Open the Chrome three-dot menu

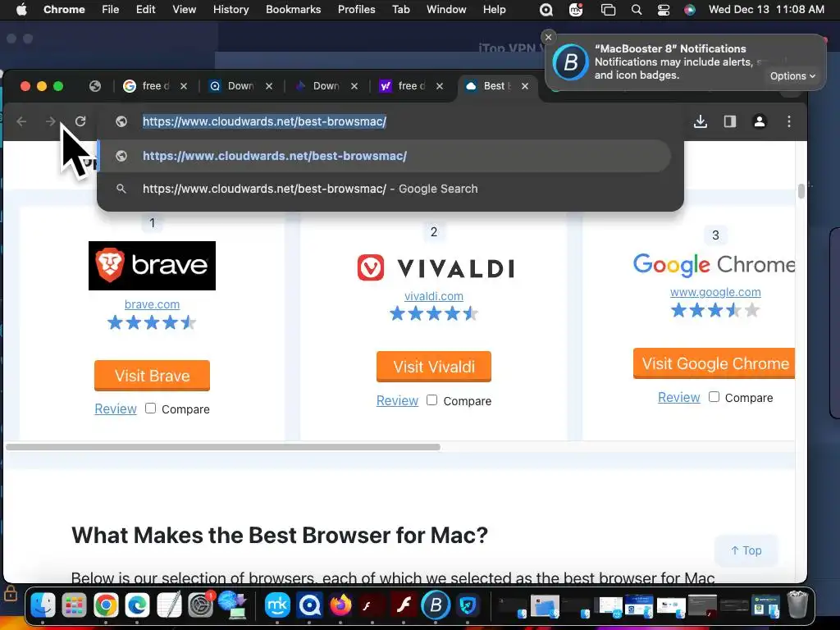tap(788, 121)
